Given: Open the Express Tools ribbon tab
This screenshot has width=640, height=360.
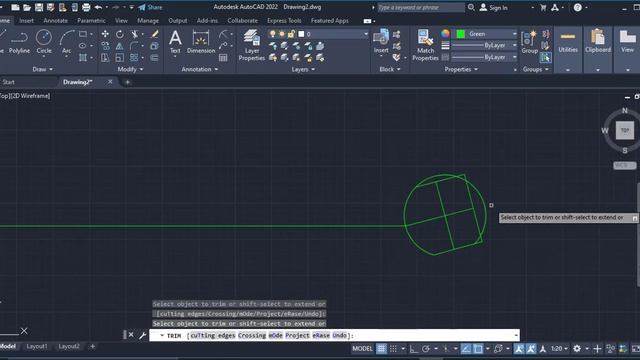Looking at the screenshot, I should 284,20.
